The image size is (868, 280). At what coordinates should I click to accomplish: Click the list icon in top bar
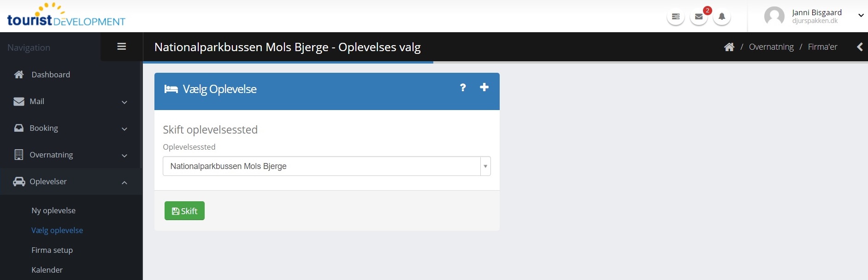(x=676, y=17)
